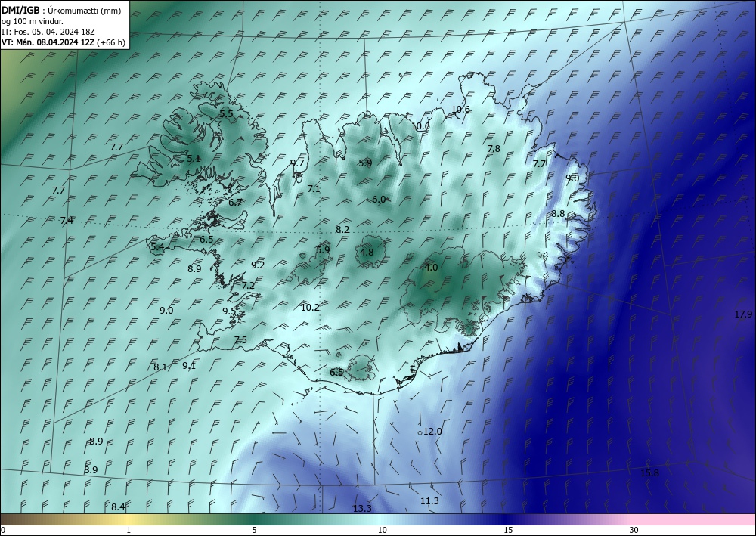Click the 7.1 value on the map
The width and height of the screenshot is (756, 536).
pyautogui.click(x=314, y=188)
